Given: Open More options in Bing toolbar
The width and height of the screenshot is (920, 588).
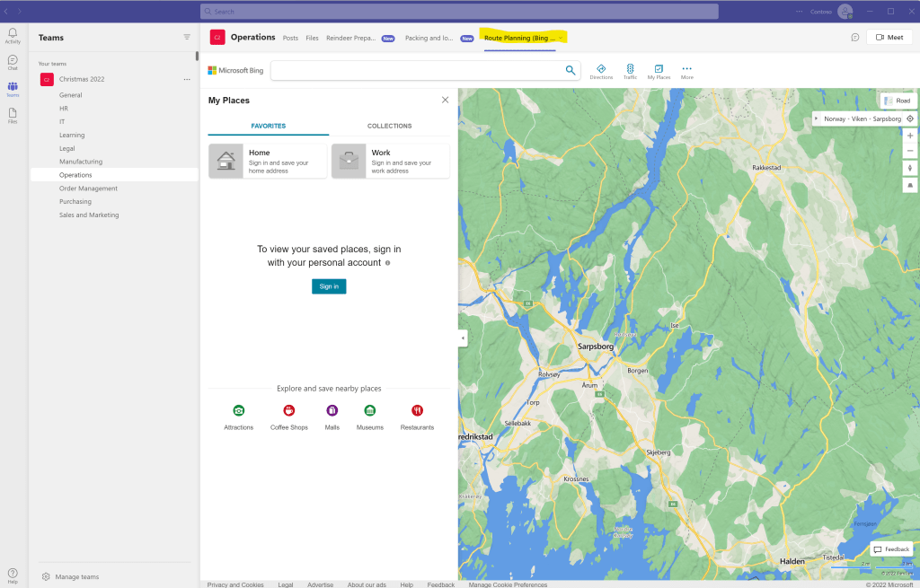Looking at the screenshot, I should point(687,71).
